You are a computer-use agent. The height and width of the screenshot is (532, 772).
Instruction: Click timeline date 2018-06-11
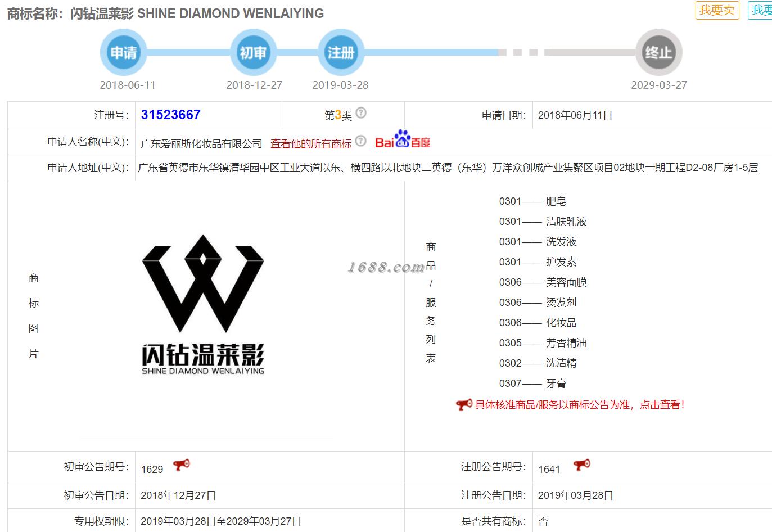(x=128, y=85)
